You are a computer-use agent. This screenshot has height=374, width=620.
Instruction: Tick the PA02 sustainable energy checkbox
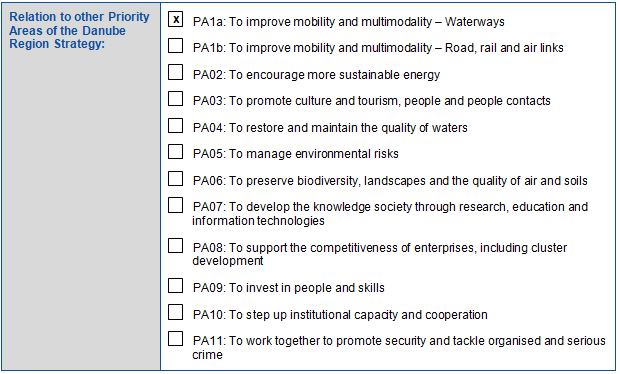[176, 72]
